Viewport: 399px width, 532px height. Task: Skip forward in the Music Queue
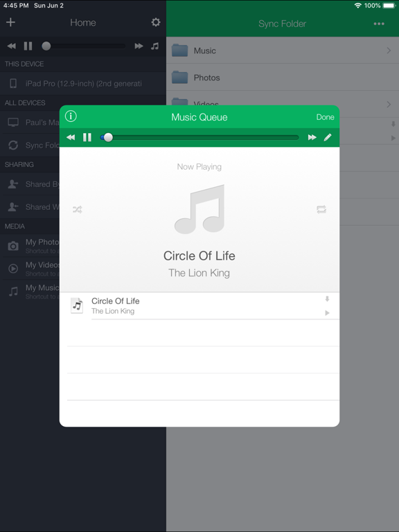coord(312,137)
